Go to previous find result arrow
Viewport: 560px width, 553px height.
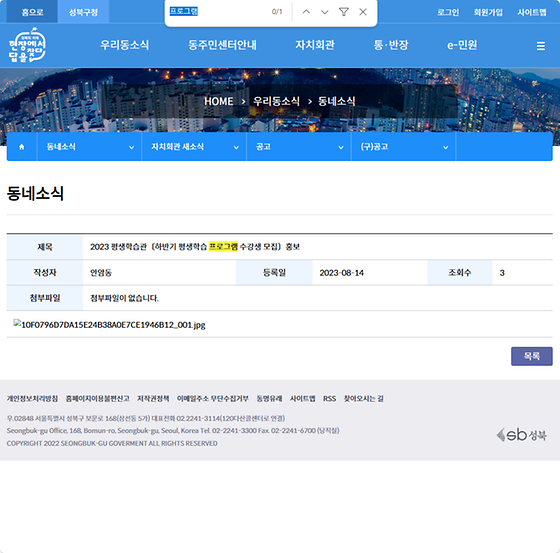pyautogui.click(x=306, y=12)
